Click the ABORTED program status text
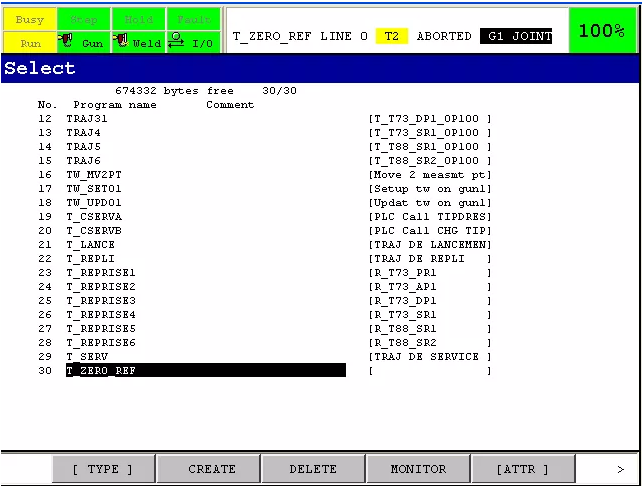 point(444,36)
